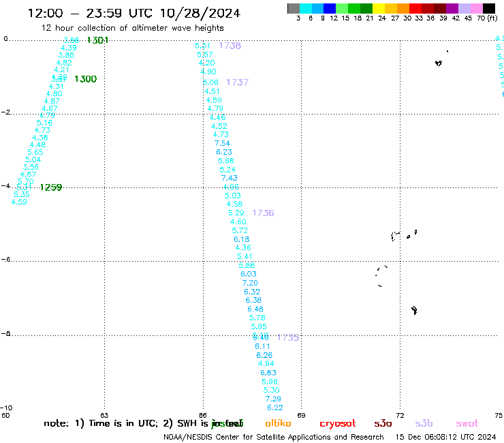Click the wave height value 6.18
This screenshot has height=443, width=504.
[241, 239]
